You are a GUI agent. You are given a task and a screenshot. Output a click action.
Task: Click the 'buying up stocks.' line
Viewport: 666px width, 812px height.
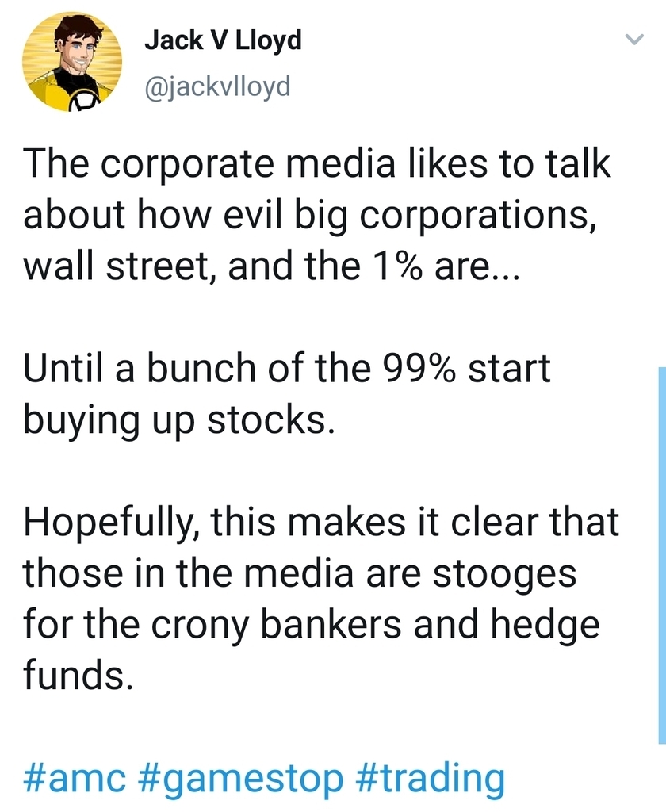[x=174, y=420]
